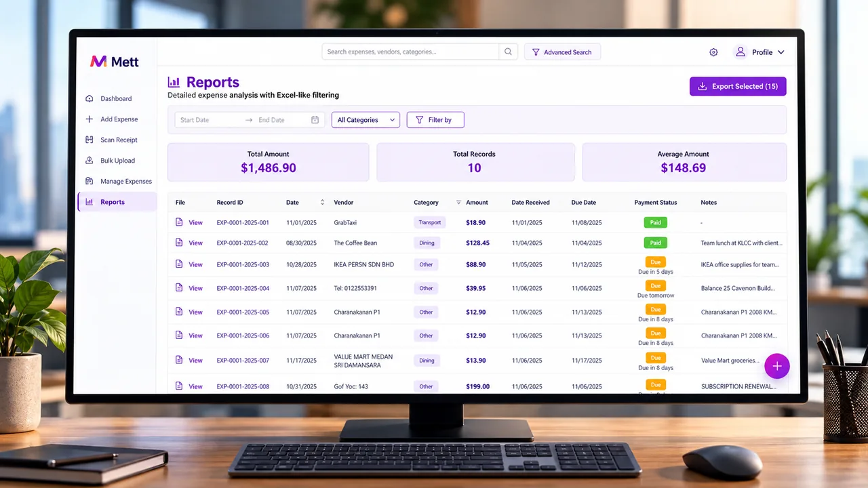
Task: Click the Vendor column header
Action: click(343, 202)
